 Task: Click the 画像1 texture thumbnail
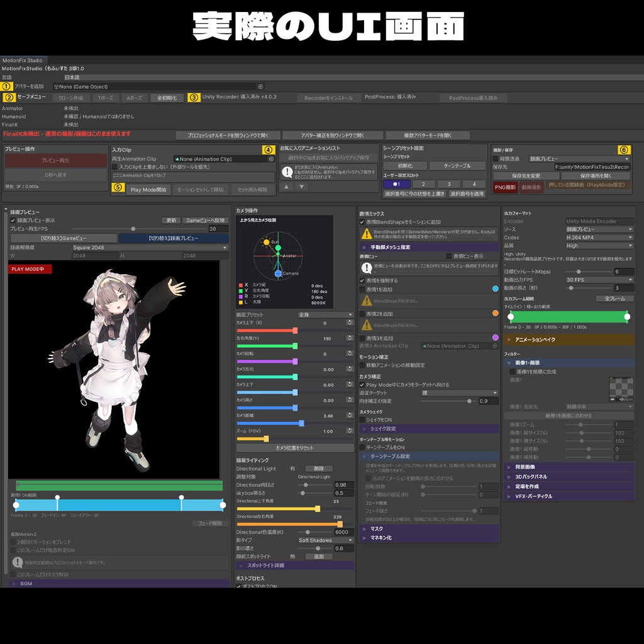(x=621, y=389)
